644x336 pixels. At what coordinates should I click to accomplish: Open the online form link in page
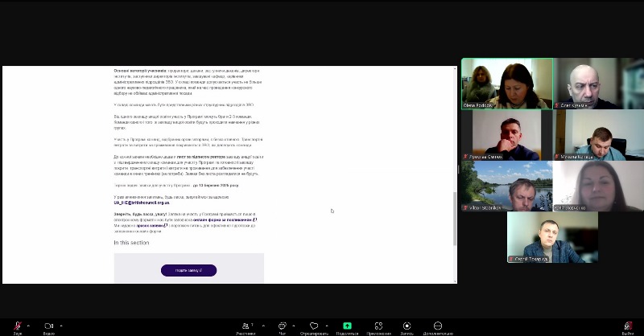coord(225,220)
